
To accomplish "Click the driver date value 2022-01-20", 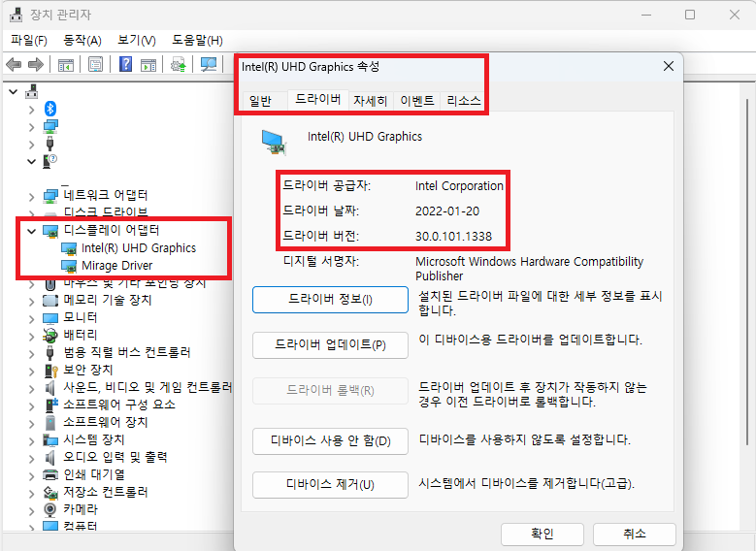I will [447, 211].
